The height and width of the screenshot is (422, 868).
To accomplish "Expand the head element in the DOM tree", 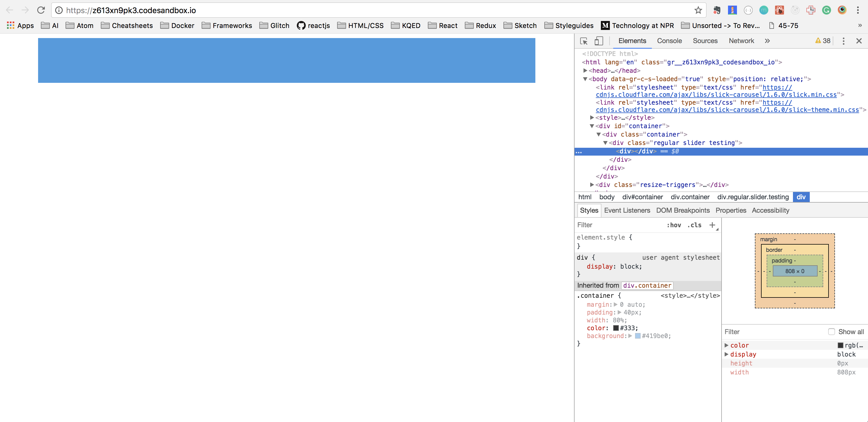I will 585,71.
